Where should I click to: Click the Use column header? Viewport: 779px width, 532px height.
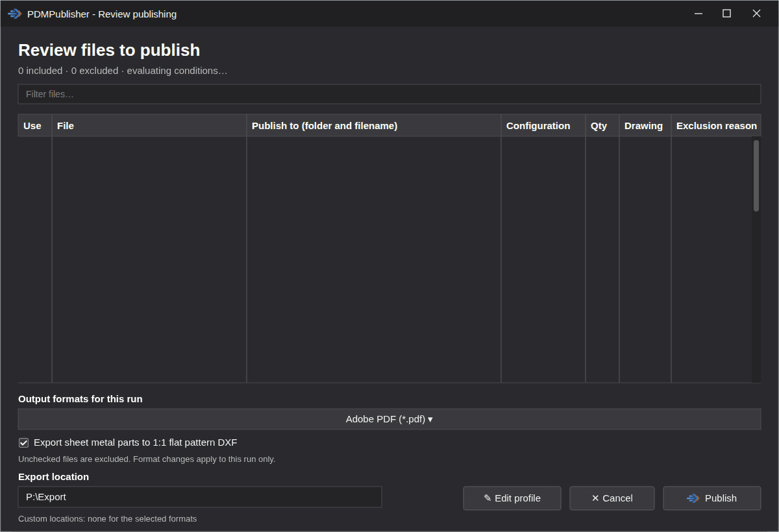[34, 125]
